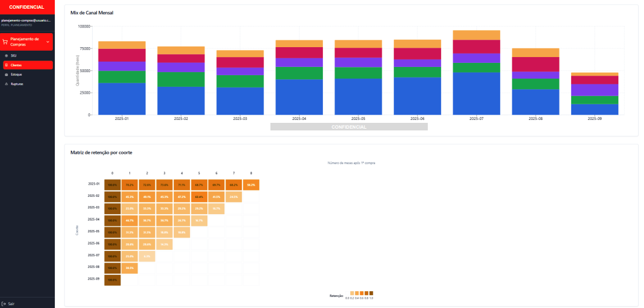This screenshot has height=308, width=644.
Task: Click the green segment of 2025-04 bar
Action: point(299,73)
